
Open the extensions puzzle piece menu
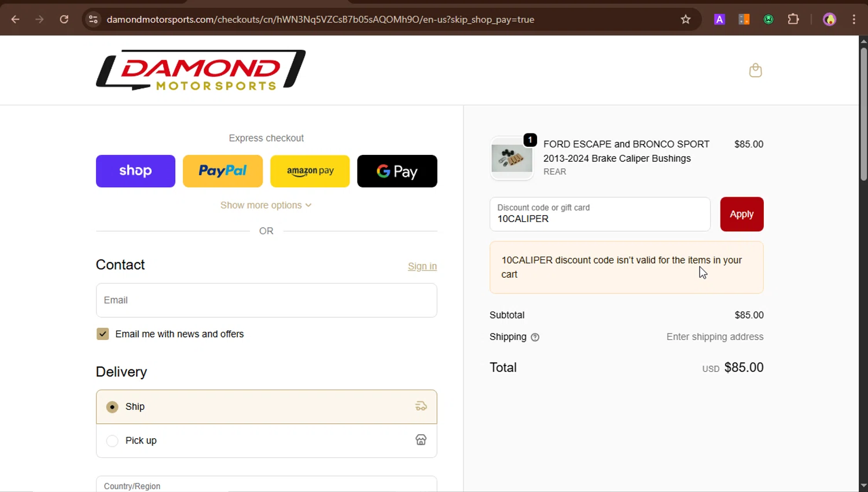(x=793, y=19)
